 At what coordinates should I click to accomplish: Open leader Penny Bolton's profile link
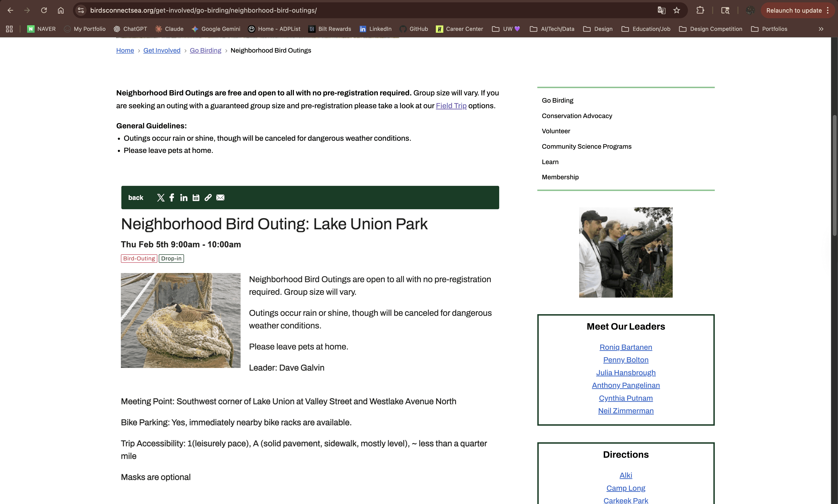click(626, 360)
